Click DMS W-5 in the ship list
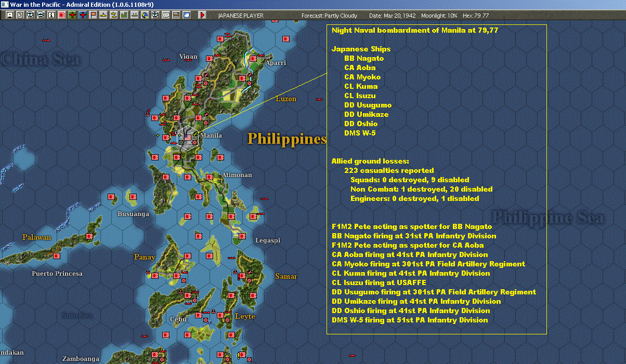This screenshot has width=626, height=364. point(360,133)
